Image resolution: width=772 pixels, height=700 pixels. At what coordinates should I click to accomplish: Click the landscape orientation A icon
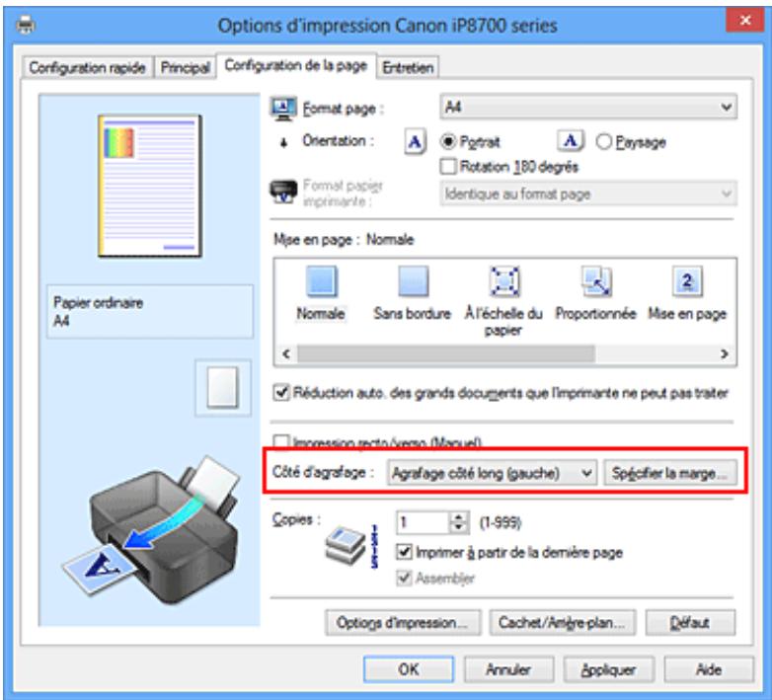click(571, 141)
